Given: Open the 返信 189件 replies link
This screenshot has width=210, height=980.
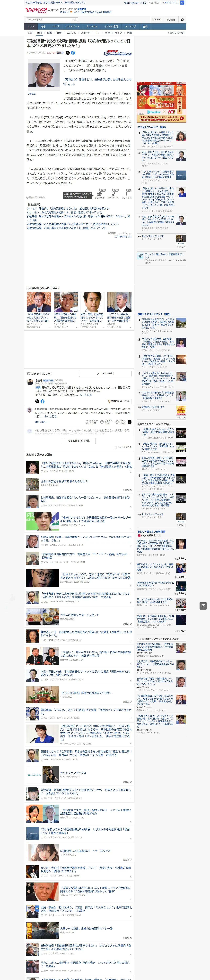Looking at the screenshot, I should click(40, 422).
